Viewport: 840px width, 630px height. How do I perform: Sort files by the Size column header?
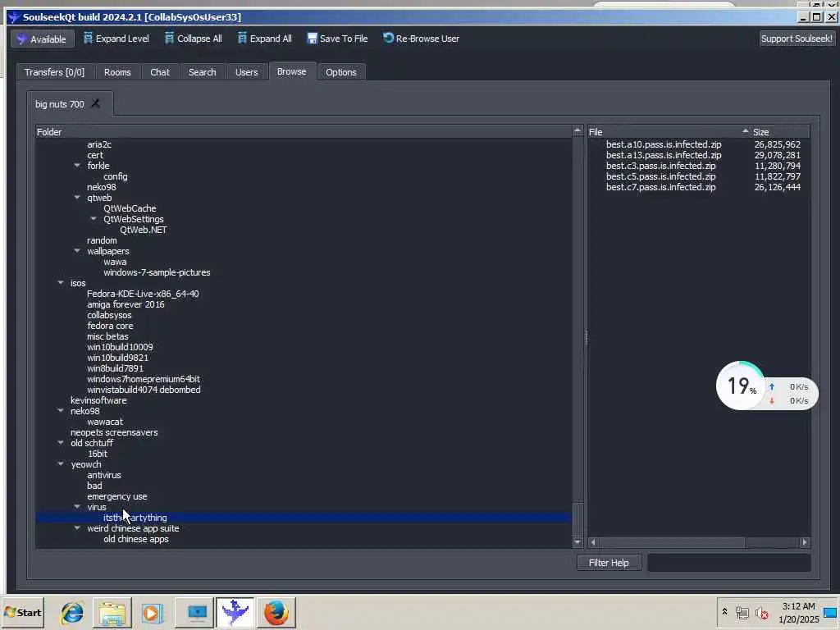tap(781, 132)
